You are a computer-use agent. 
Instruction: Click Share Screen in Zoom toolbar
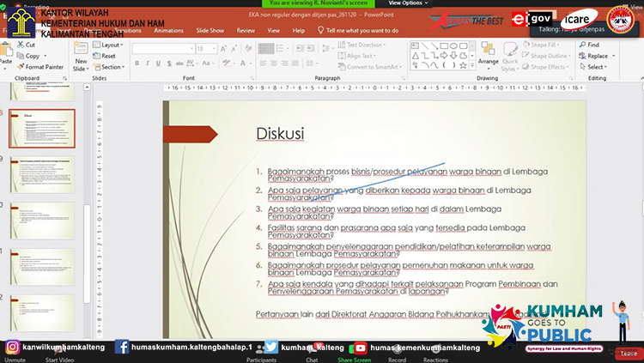click(354, 360)
